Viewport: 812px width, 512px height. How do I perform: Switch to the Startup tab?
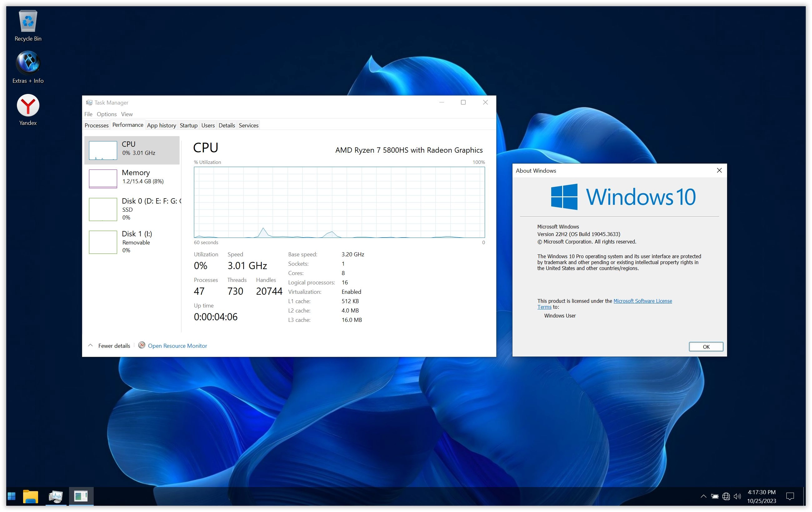[x=189, y=126]
